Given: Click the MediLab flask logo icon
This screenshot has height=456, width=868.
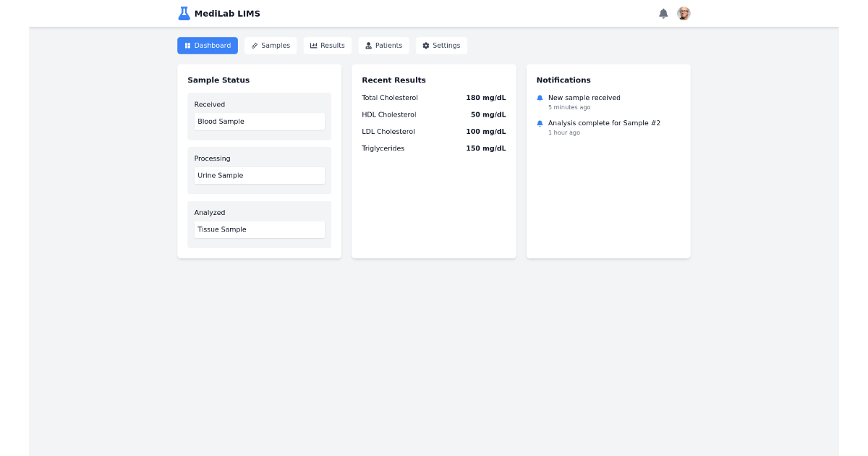Looking at the screenshot, I should point(183,13).
